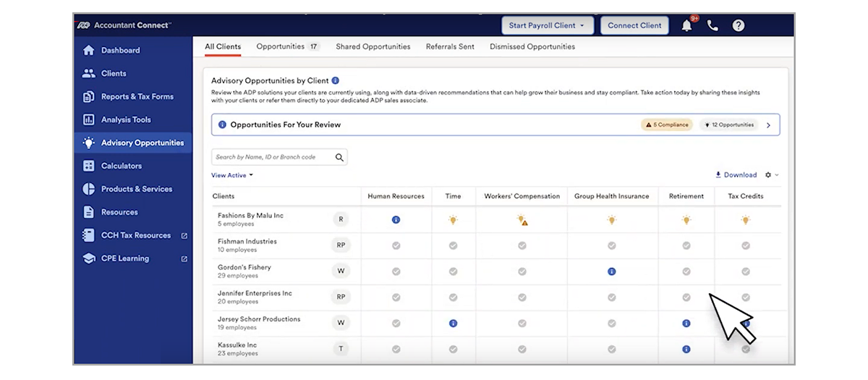The height and width of the screenshot is (380, 868).
Task: Open the help question mark icon
Action: [x=739, y=25]
